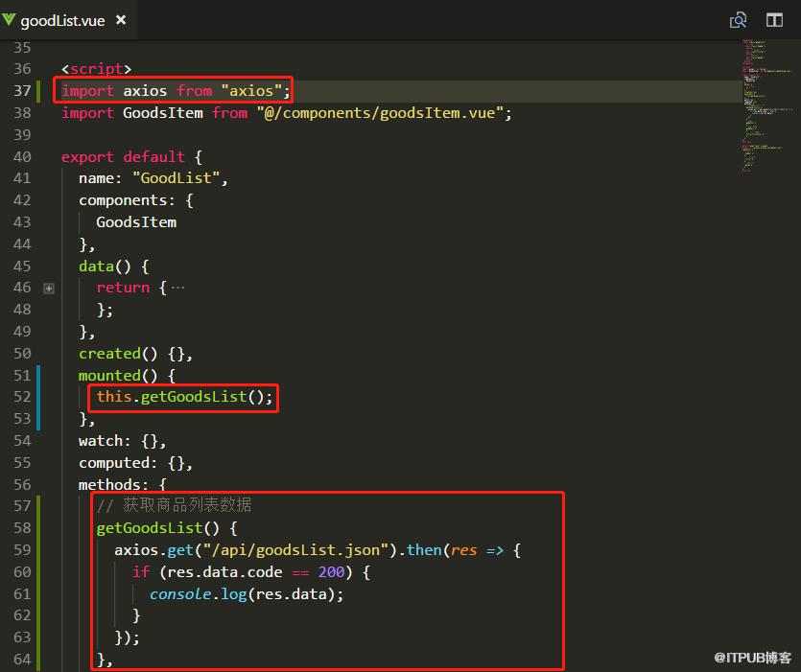Expand the folded return block on line 46
The height and width of the screenshot is (672, 801).
coord(49,289)
